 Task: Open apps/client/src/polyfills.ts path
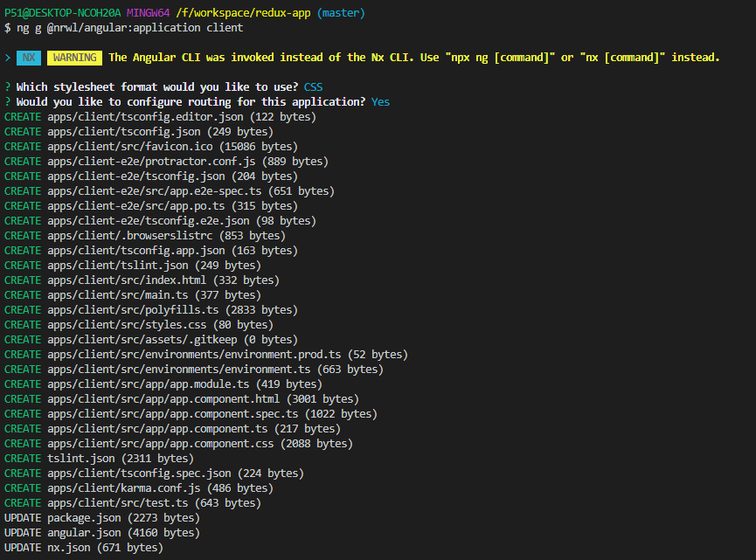tap(134, 310)
